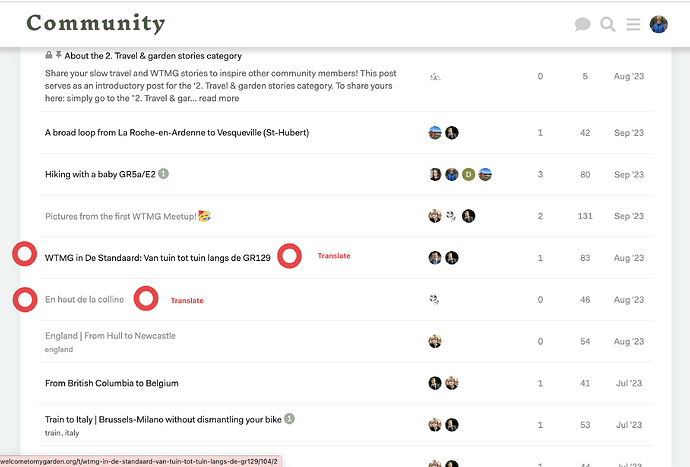
Task: Click views count 131 in WTMG Meetup row
Action: [585, 216]
